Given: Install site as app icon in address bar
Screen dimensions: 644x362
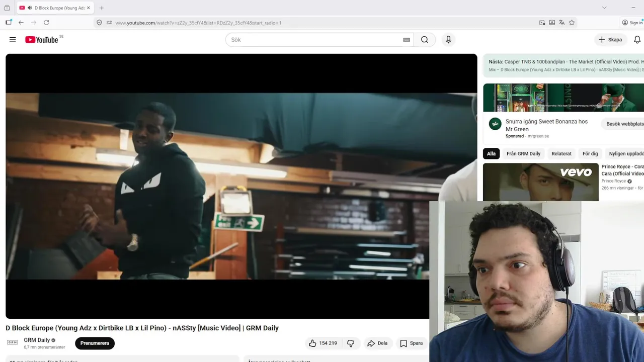Looking at the screenshot, I should 552,23.
